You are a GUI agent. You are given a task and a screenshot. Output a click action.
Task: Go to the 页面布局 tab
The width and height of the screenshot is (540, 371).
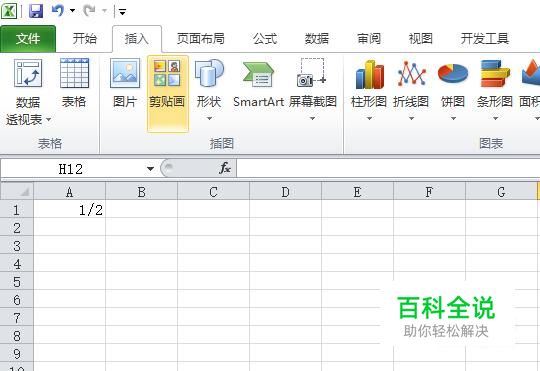[x=201, y=39]
